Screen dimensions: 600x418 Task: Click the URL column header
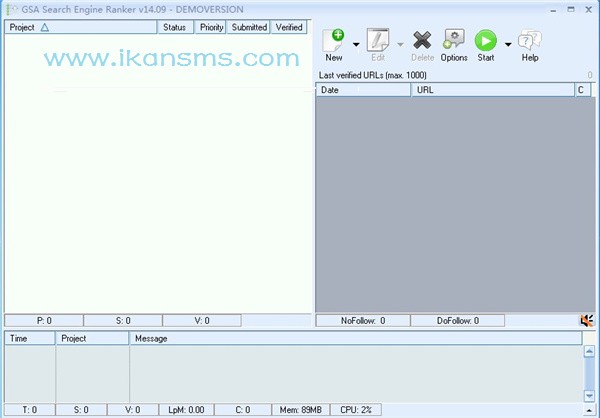(x=493, y=90)
